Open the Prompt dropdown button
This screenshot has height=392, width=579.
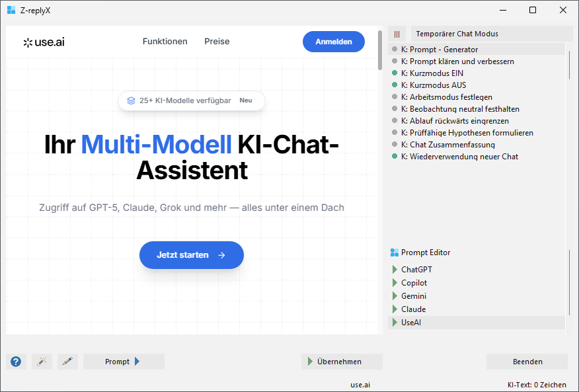(124, 362)
